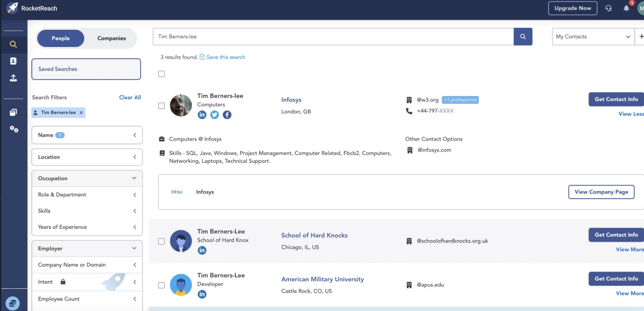Tick the select-all results checkbox
This screenshot has height=311, width=644.
pyautogui.click(x=161, y=74)
